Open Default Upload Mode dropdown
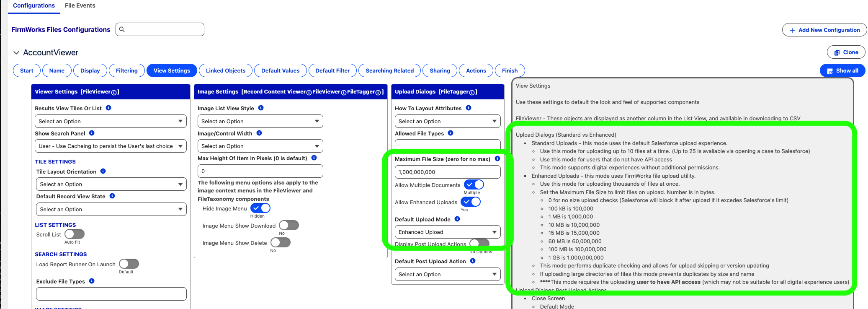 click(x=448, y=232)
